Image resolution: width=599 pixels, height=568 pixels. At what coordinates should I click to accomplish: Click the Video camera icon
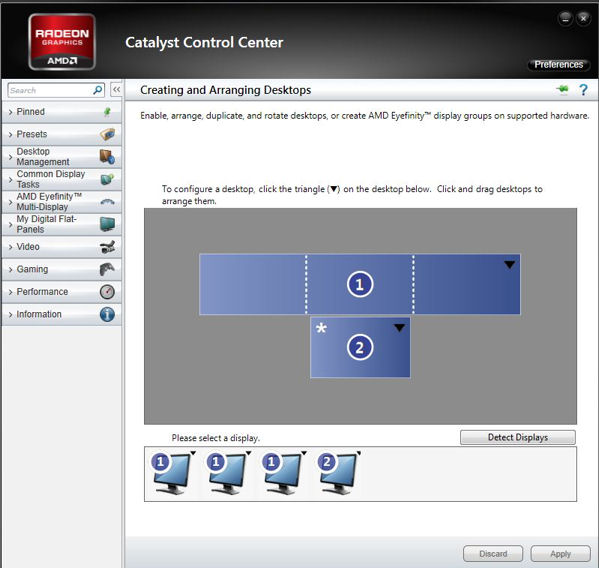tap(107, 247)
